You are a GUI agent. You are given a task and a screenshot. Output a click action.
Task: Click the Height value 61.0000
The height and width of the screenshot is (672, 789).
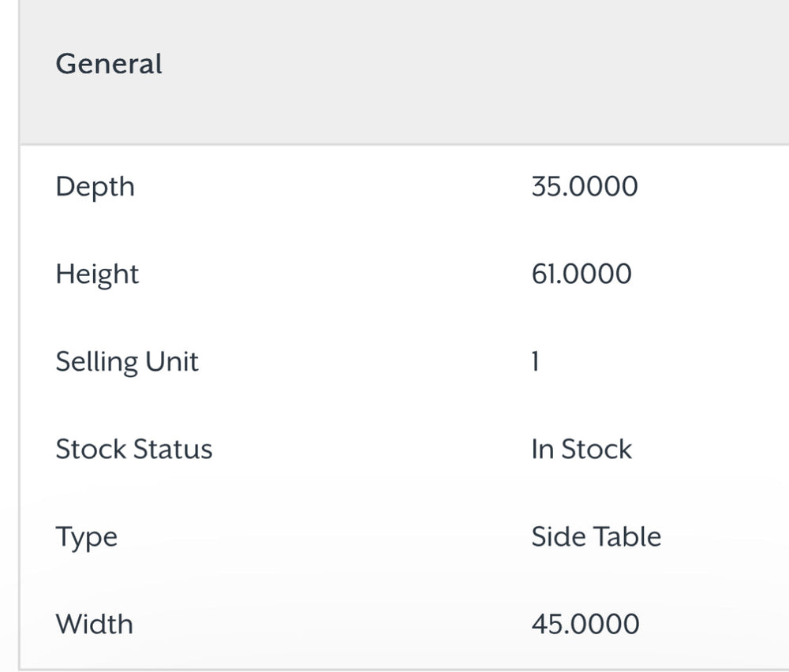pyautogui.click(x=581, y=274)
